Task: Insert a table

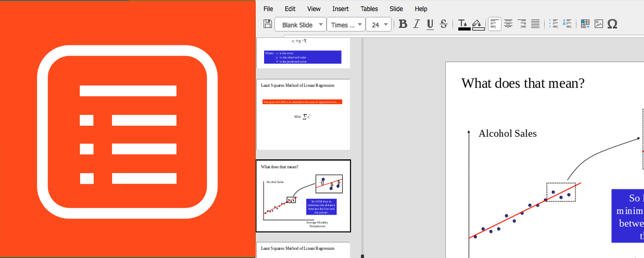Action: (x=585, y=24)
